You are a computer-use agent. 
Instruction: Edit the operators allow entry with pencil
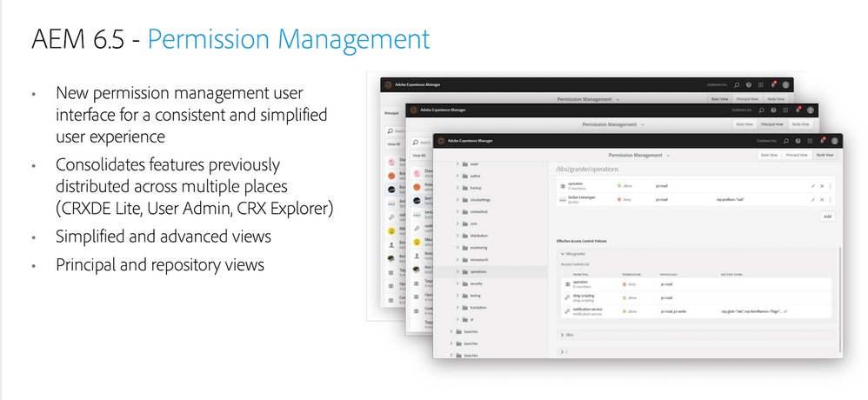click(x=813, y=186)
